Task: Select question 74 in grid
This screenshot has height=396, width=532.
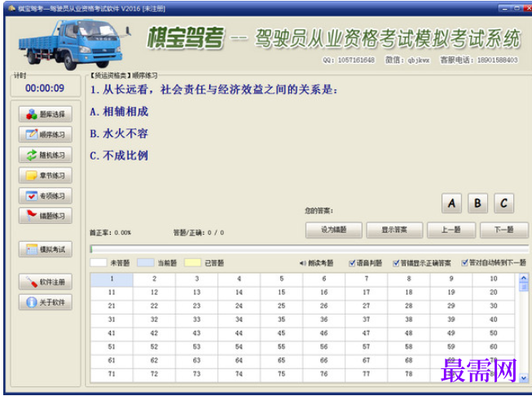Action: (x=239, y=374)
